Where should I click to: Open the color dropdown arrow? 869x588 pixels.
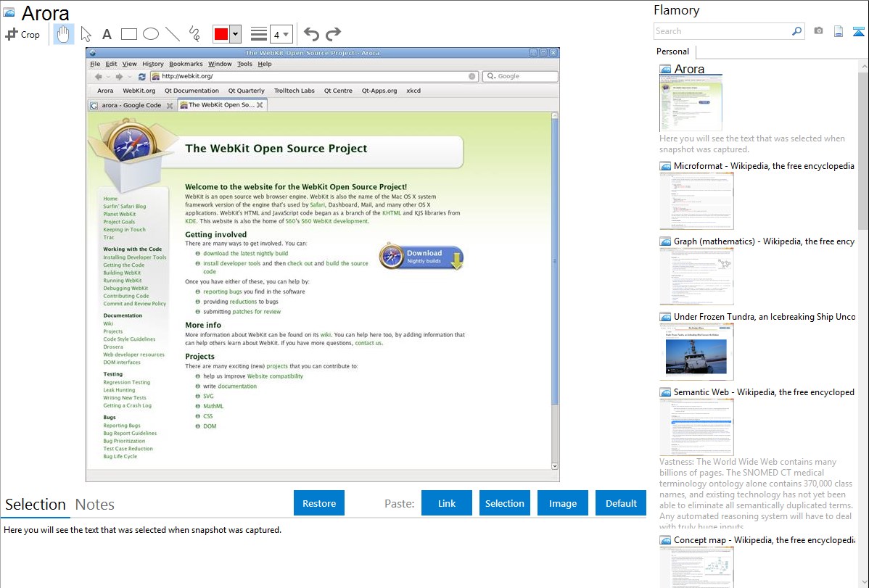pos(236,34)
